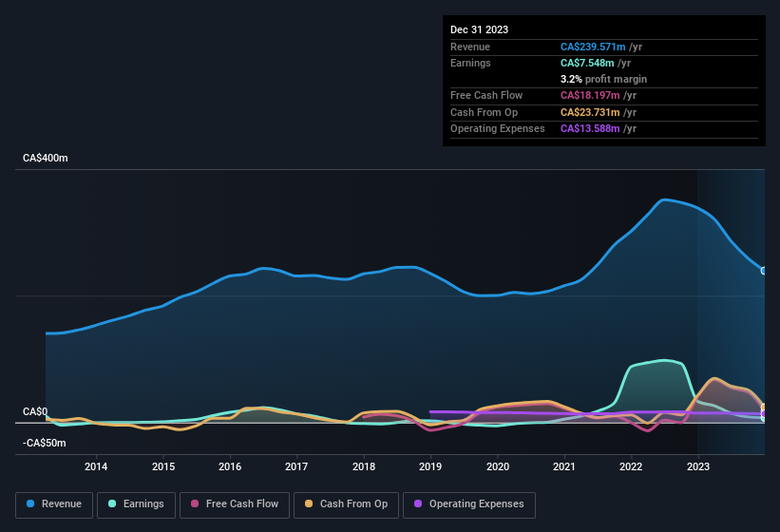Click the 2014 x-axis year label
Image resolution: width=780 pixels, height=532 pixels.
coord(96,466)
